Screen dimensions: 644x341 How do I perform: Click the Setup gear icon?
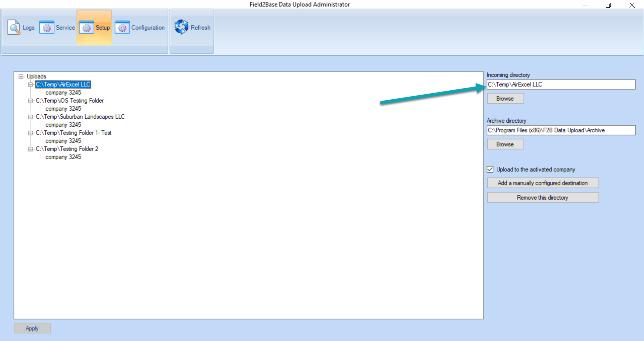pyautogui.click(x=87, y=27)
